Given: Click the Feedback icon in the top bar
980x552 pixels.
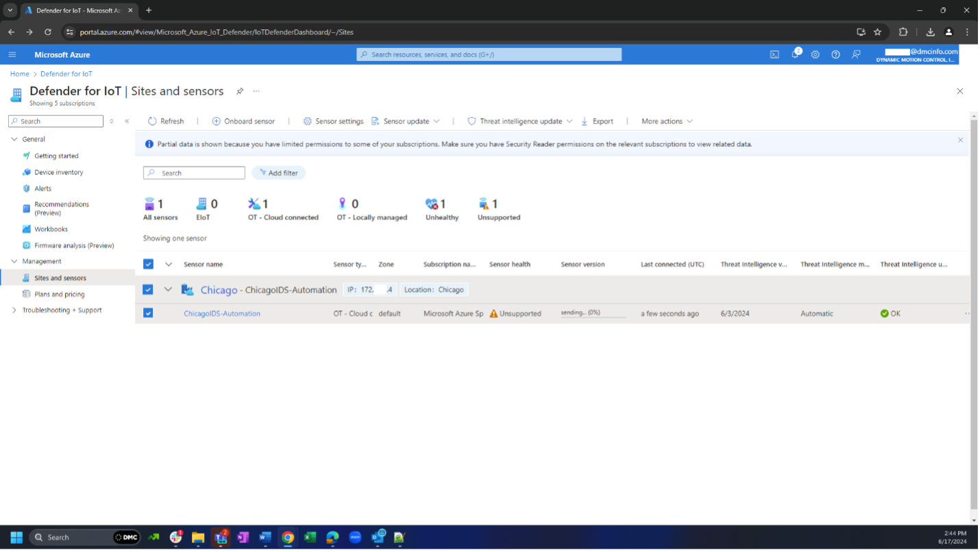Looking at the screenshot, I should (856, 55).
